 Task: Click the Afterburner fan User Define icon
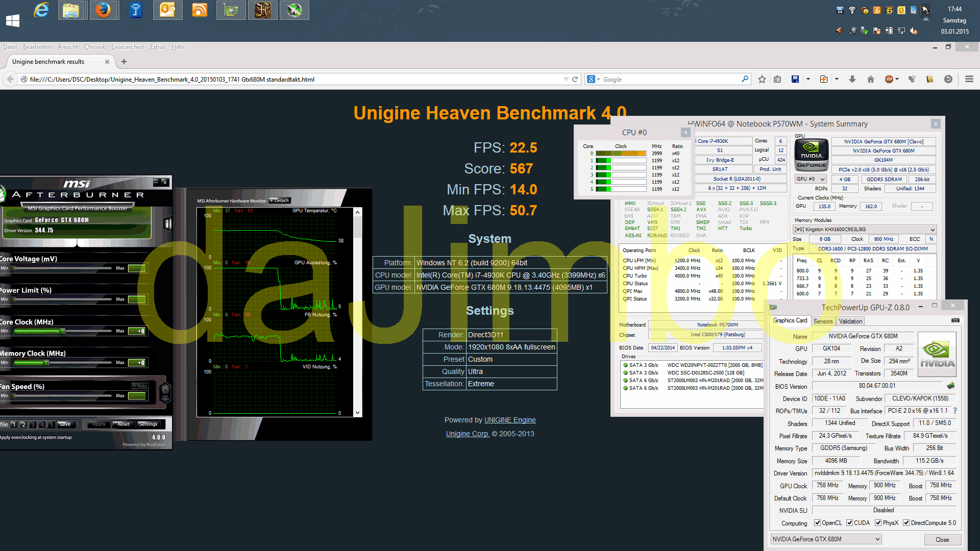pos(165,394)
